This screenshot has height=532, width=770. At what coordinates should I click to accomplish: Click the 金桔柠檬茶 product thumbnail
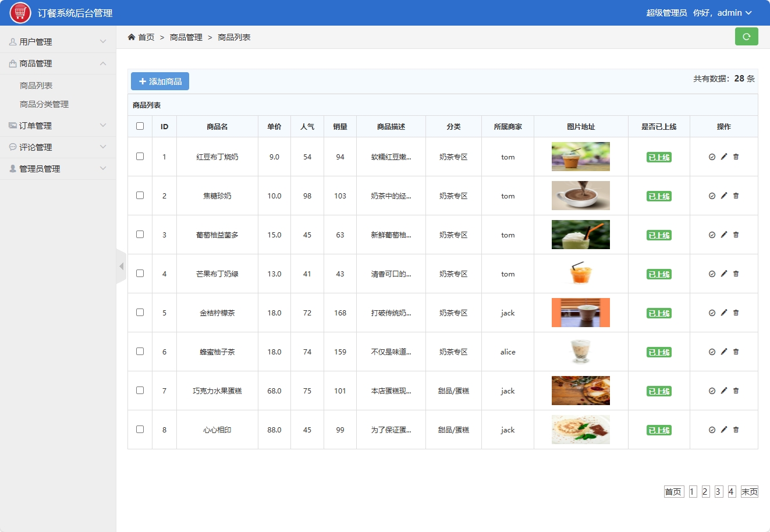580,313
